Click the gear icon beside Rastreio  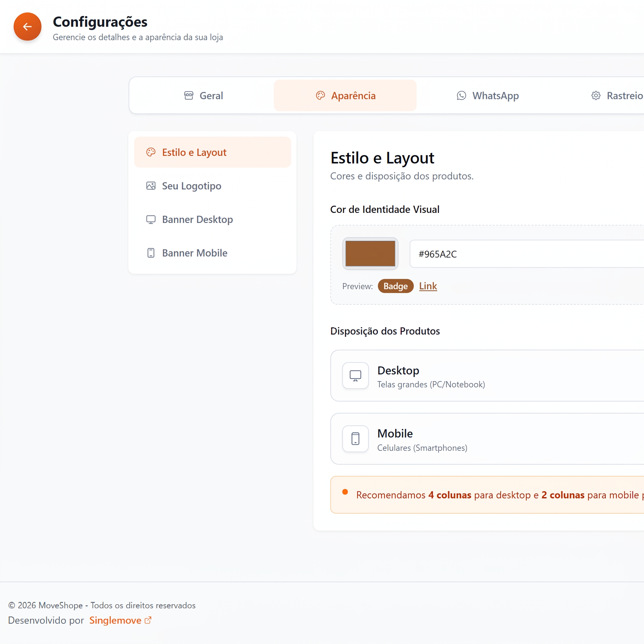(596, 96)
